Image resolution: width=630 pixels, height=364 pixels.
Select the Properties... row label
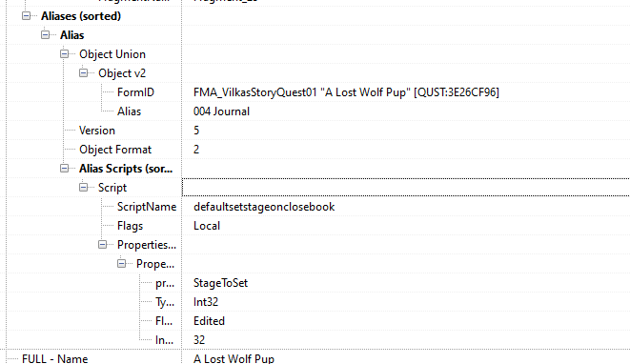pos(147,245)
